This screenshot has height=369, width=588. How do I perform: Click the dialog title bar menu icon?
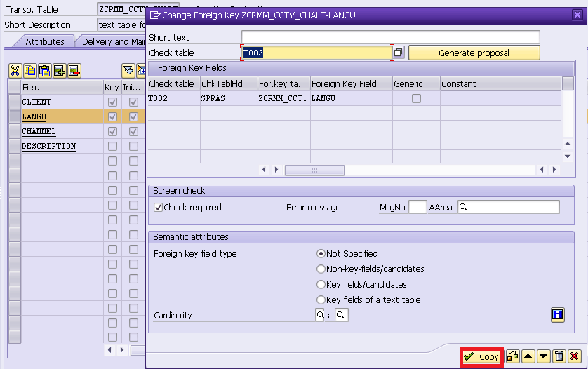(x=155, y=15)
